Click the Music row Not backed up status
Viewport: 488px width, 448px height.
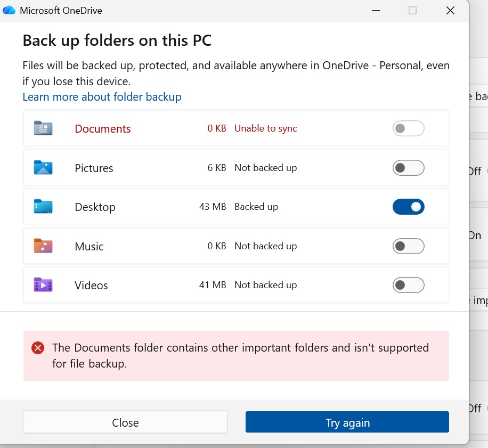pyautogui.click(x=265, y=246)
